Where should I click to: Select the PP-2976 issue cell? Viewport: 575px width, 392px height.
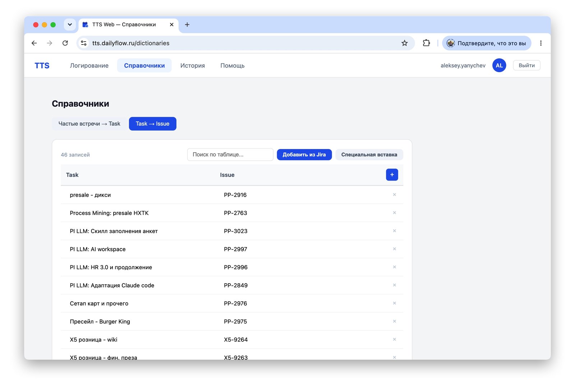click(235, 303)
